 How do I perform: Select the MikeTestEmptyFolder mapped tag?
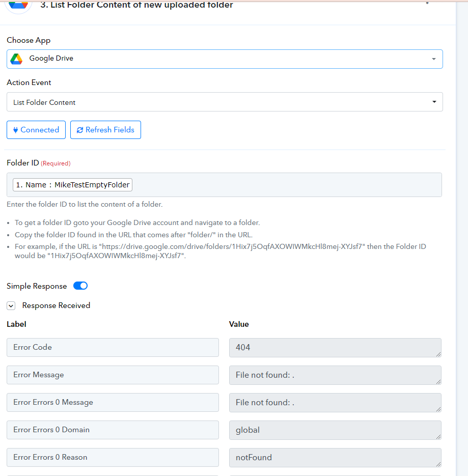point(73,185)
